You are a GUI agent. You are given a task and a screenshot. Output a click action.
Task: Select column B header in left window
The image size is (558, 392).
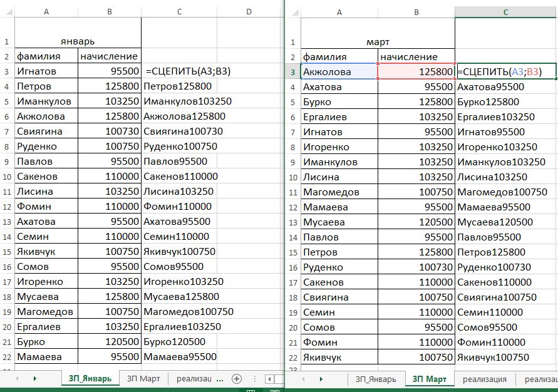(110, 12)
